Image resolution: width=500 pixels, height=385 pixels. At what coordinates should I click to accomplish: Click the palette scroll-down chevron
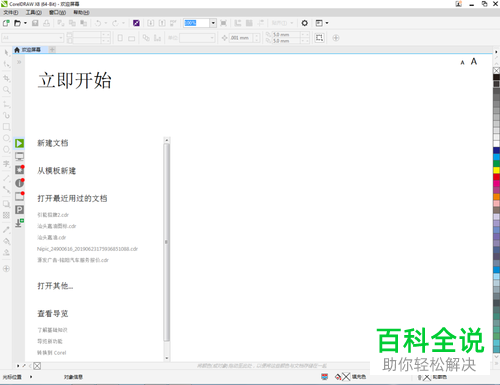coord(497,357)
